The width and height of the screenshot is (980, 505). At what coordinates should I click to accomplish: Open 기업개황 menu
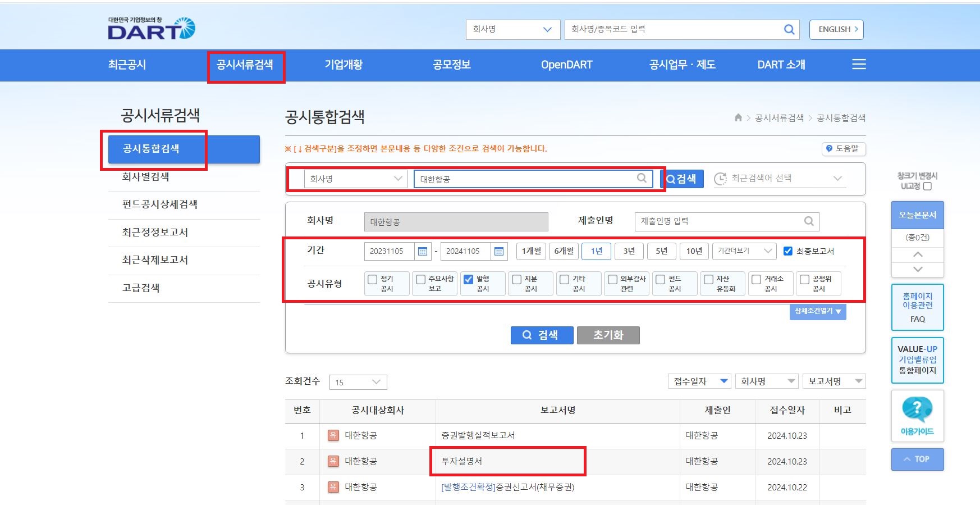coord(344,65)
